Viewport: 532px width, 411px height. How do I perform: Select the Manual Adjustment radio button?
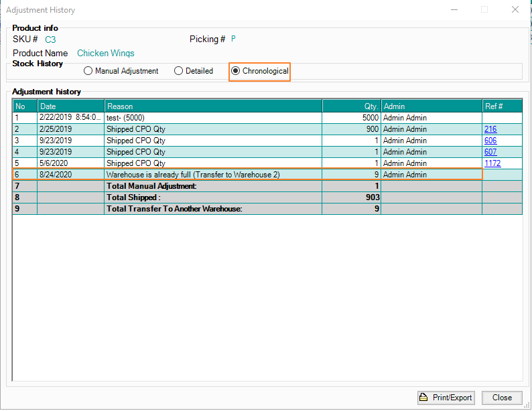click(88, 71)
